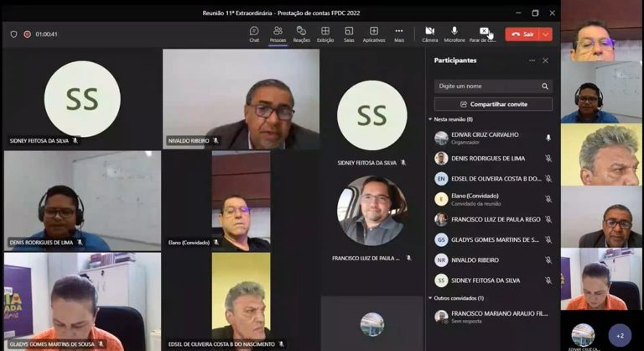This screenshot has height=351, width=644.
Task: Open the Mais options menu
Action: click(399, 34)
